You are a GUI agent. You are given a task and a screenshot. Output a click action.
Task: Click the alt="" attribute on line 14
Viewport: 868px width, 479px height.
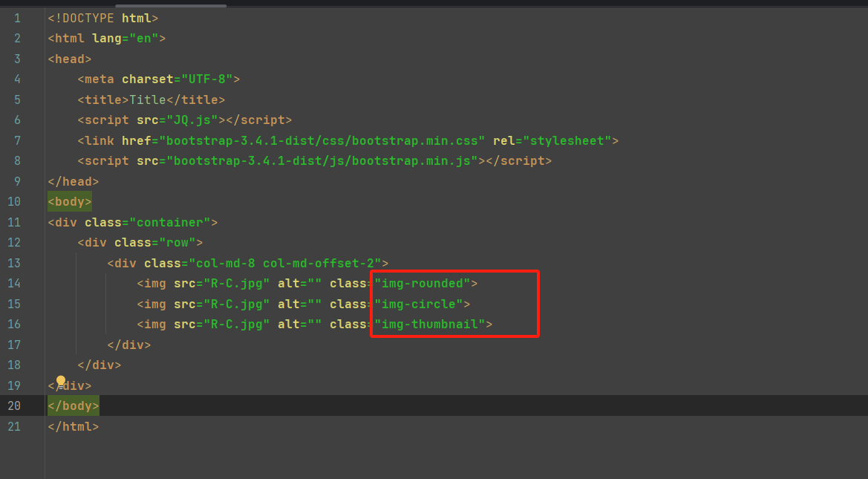click(x=300, y=284)
